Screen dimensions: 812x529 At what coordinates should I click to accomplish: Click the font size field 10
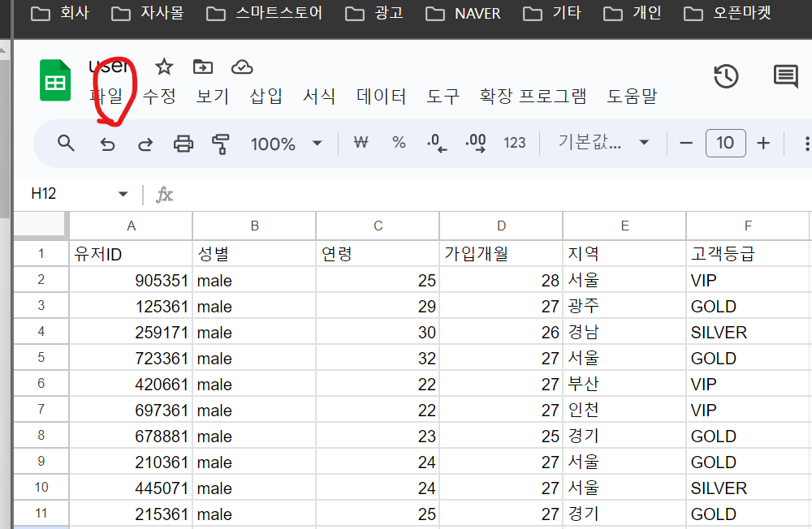point(725,143)
